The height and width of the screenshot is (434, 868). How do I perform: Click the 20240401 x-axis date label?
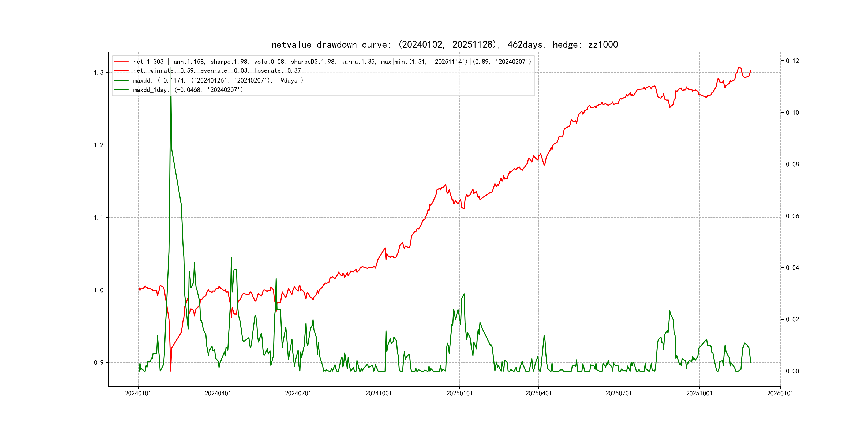tap(218, 394)
